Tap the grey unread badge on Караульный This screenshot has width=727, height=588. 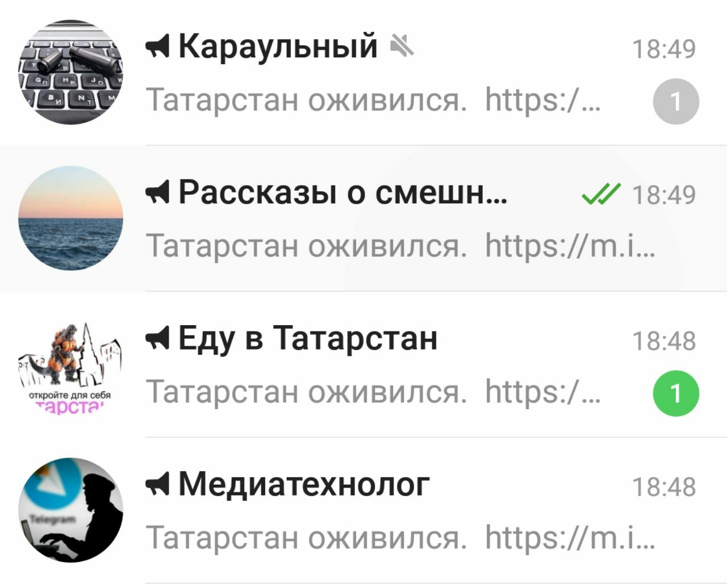(x=676, y=102)
